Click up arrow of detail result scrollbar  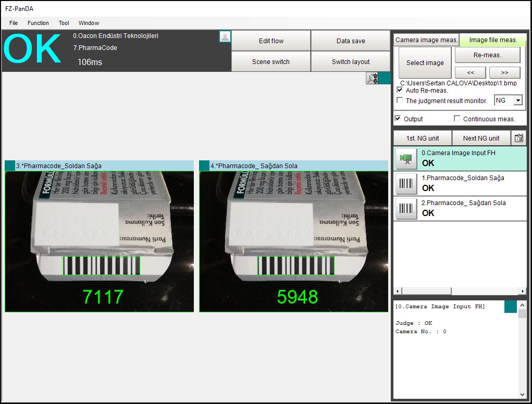click(x=522, y=305)
